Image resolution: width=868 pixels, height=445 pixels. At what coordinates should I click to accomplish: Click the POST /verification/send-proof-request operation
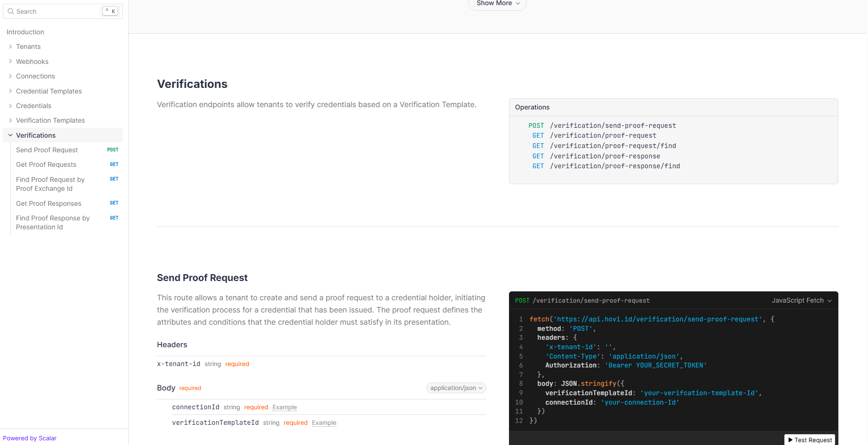coord(612,125)
